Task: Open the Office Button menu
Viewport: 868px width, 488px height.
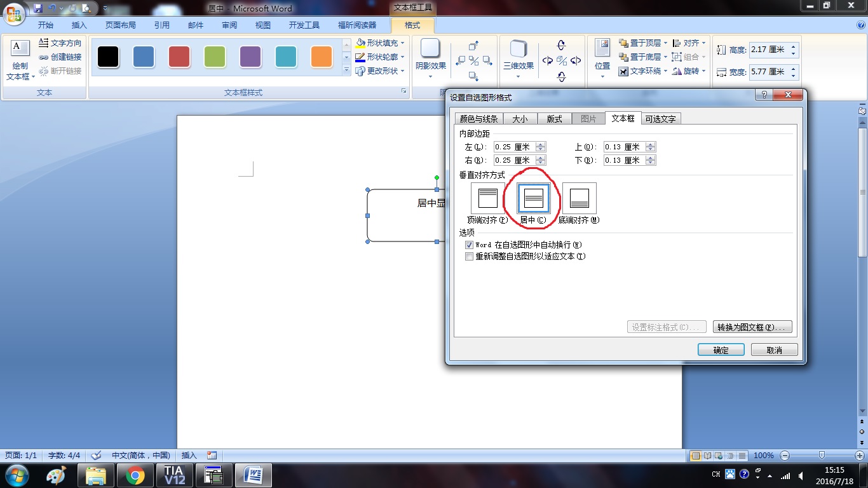Action: point(14,13)
